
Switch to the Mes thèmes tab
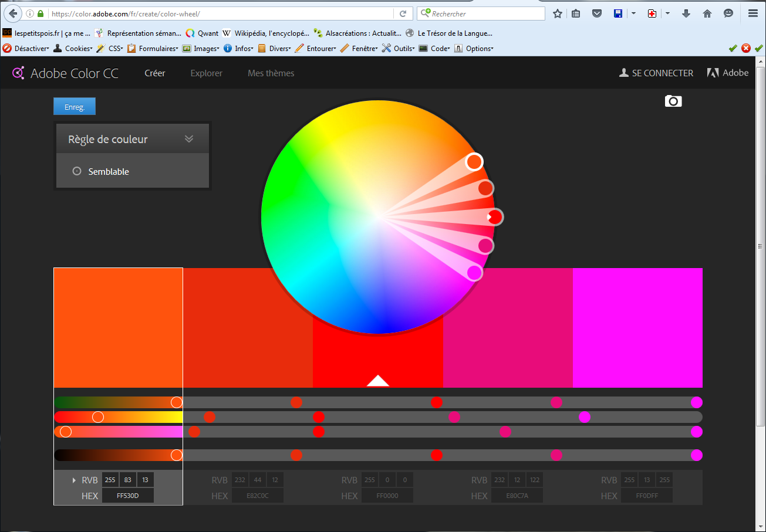[271, 73]
